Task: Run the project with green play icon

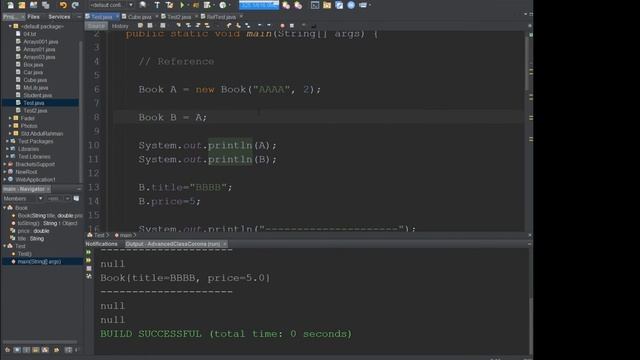Action: [182, 5]
